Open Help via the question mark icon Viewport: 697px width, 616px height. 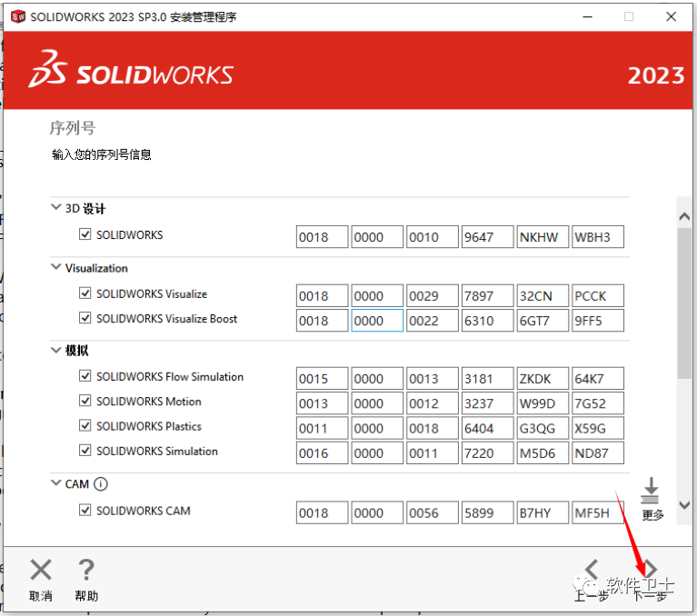click(x=85, y=570)
